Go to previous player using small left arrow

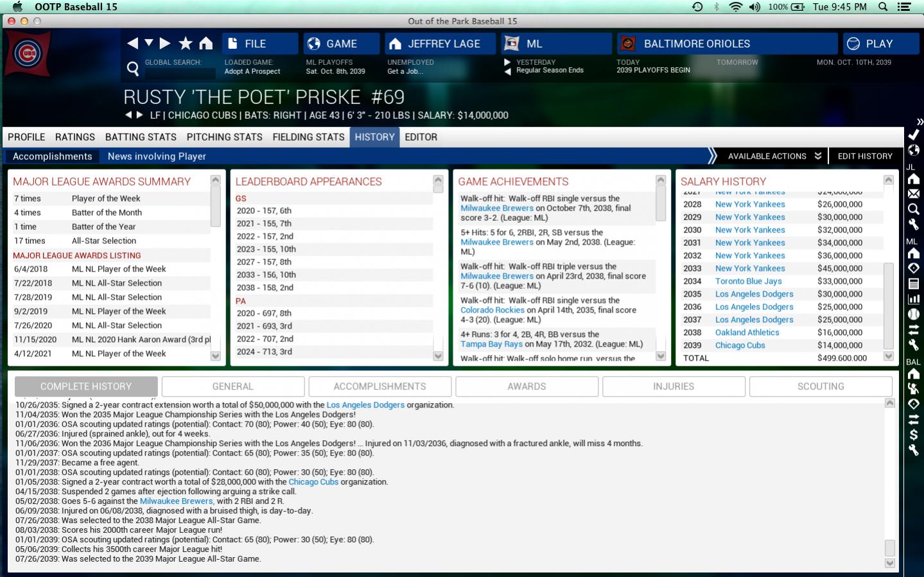[x=128, y=115]
